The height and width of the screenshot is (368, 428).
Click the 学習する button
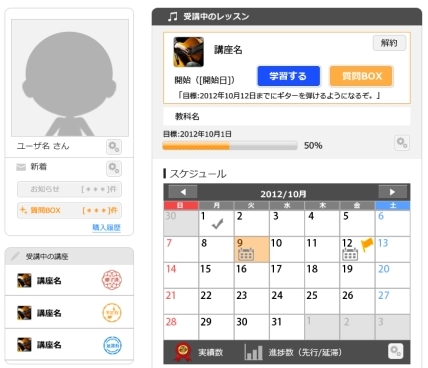click(x=288, y=76)
